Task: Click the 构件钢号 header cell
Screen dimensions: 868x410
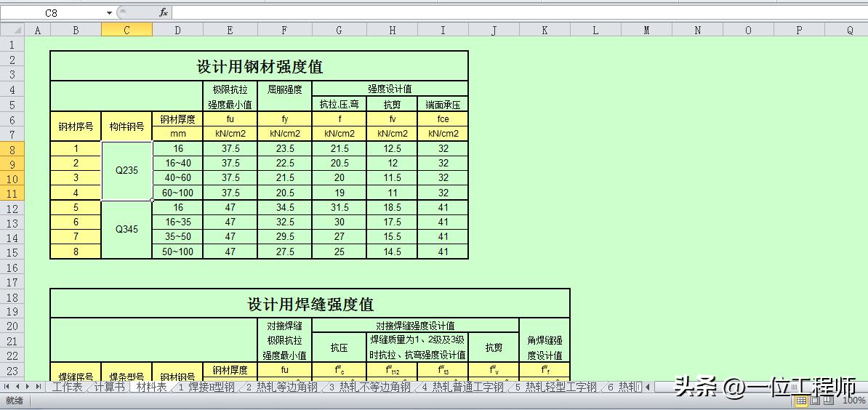Action: (x=126, y=126)
